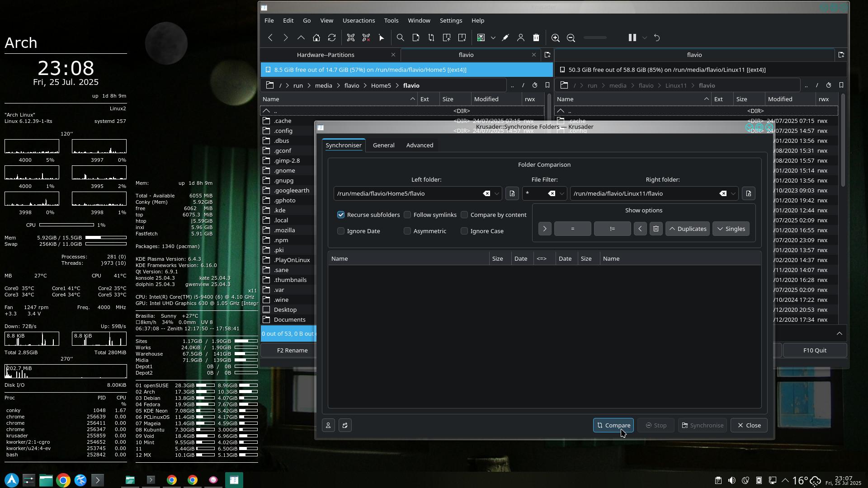Click the Reload toolbar icon
The width and height of the screenshot is (868, 488).
(x=332, y=38)
